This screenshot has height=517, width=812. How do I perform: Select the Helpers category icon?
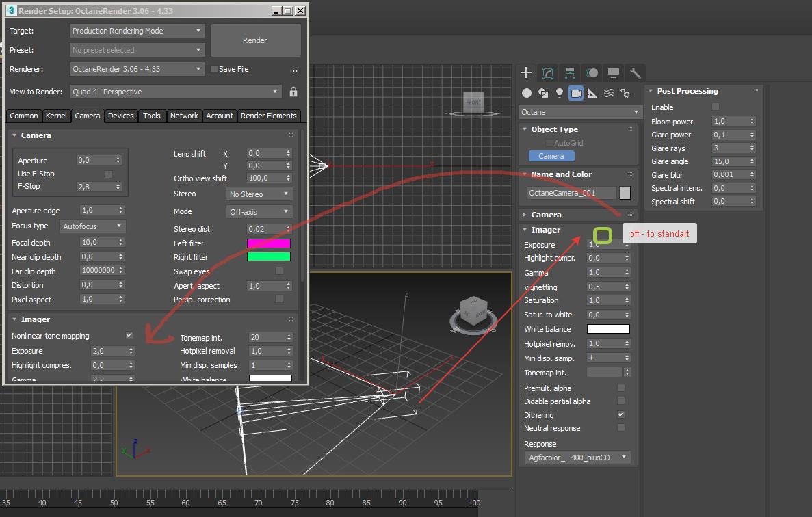tap(592, 93)
